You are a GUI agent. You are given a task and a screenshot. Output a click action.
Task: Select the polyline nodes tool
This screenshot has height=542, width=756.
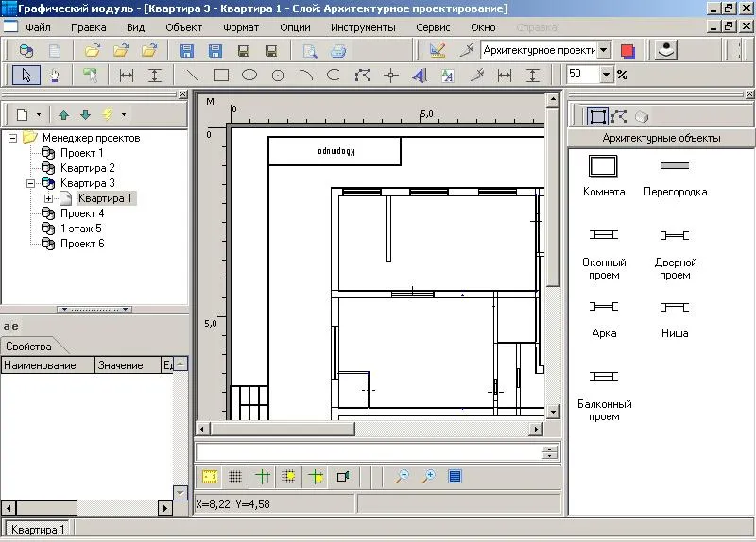click(x=363, y=76)
